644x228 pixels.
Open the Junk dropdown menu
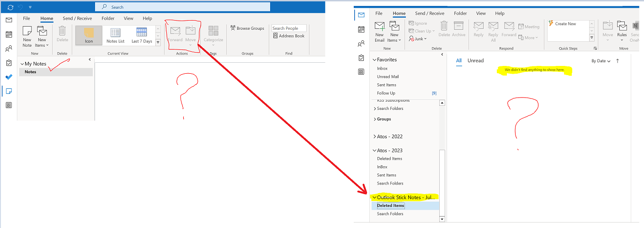point(418,39)
